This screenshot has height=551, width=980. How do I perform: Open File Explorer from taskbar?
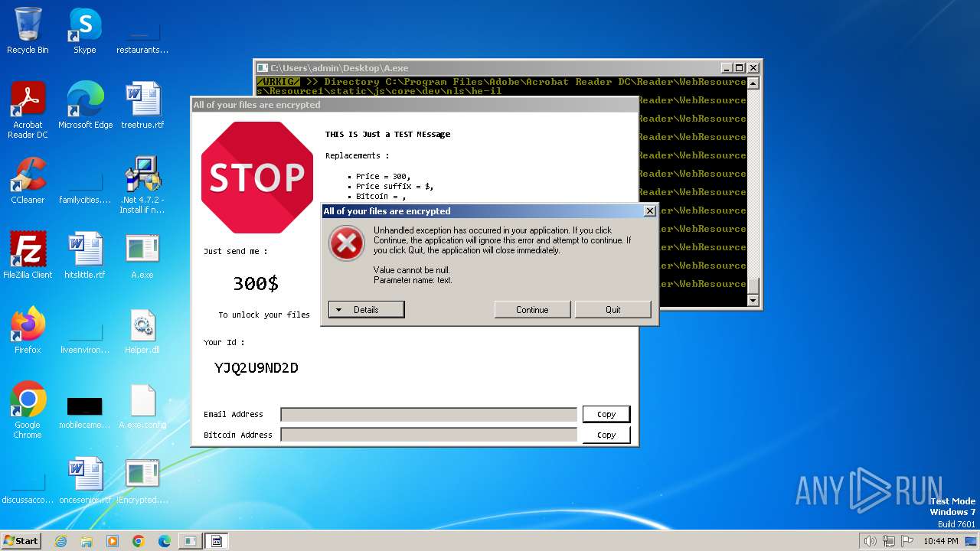tap(87, 541)
